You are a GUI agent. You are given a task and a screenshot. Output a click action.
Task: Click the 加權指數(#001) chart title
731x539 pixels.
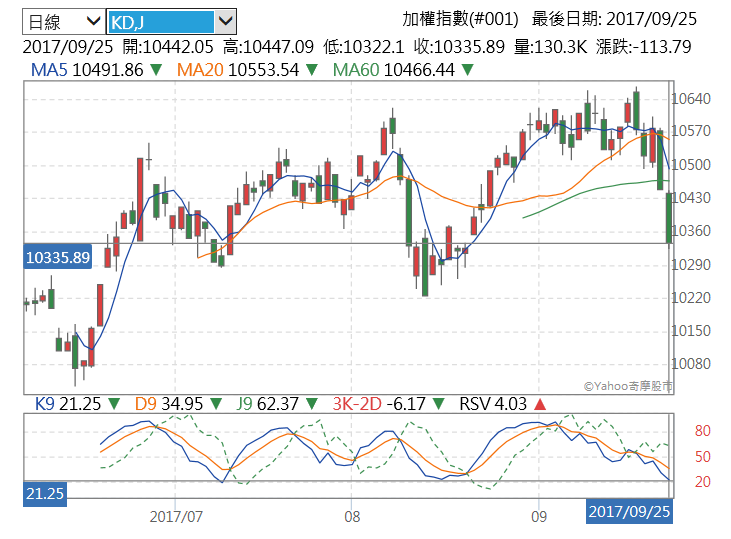pos(459,19)
